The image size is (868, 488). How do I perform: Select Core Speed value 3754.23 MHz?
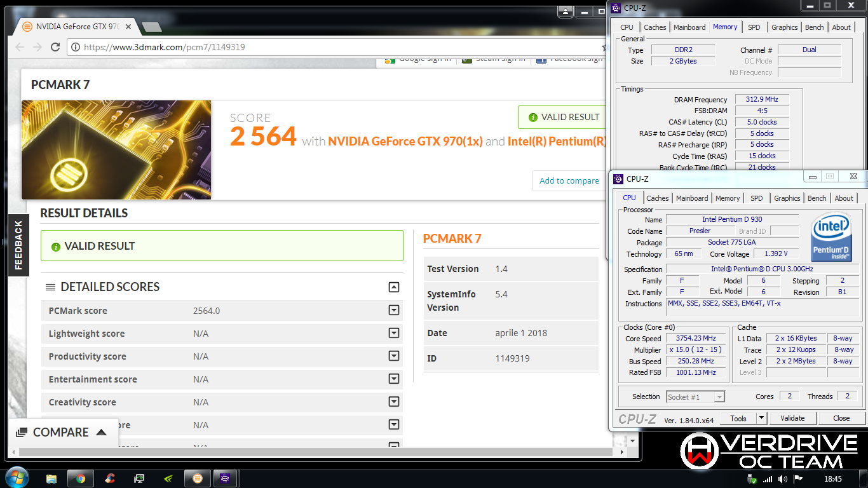pyautogui.click(x=697, y=339)
